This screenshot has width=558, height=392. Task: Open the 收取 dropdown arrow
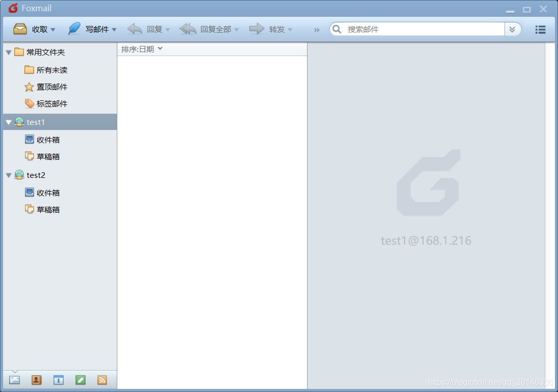53,30
